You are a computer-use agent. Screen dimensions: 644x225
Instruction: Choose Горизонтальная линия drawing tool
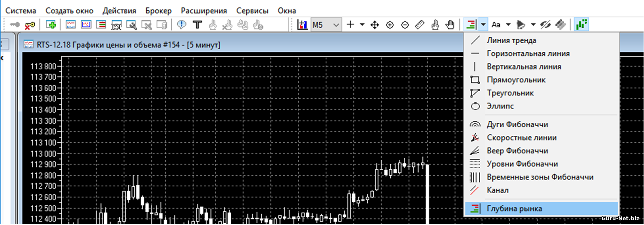(x=541, y=54)
